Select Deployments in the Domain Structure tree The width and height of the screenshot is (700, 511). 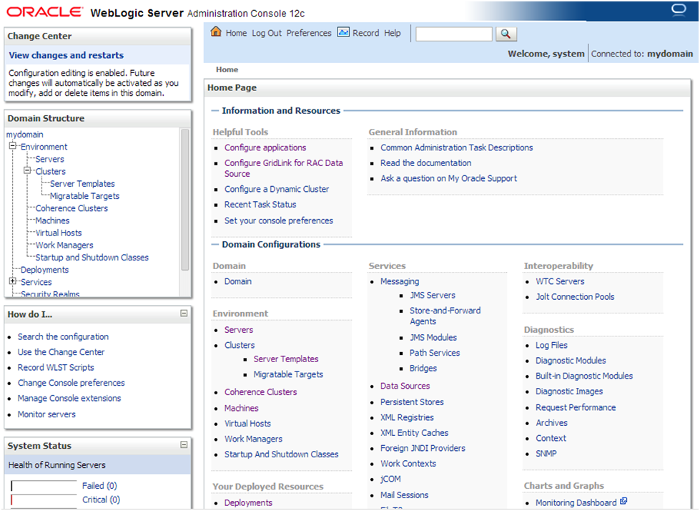[x=44, y=270]
